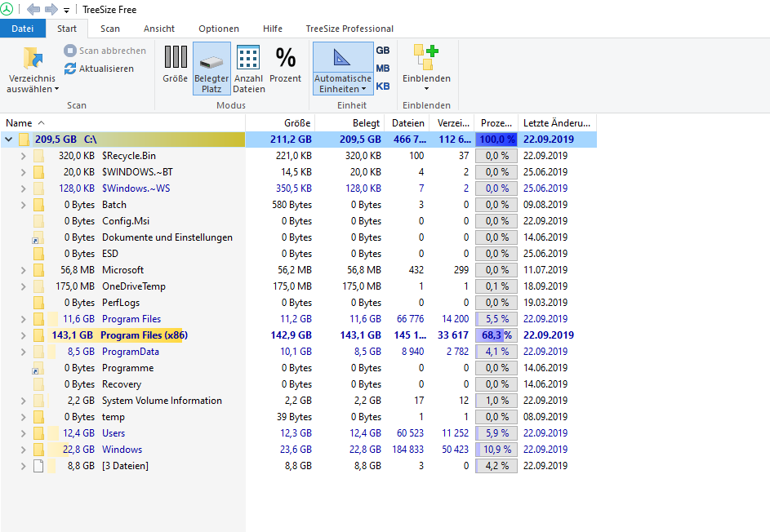
Task: Click Batch folder icon
Action: 39,205
